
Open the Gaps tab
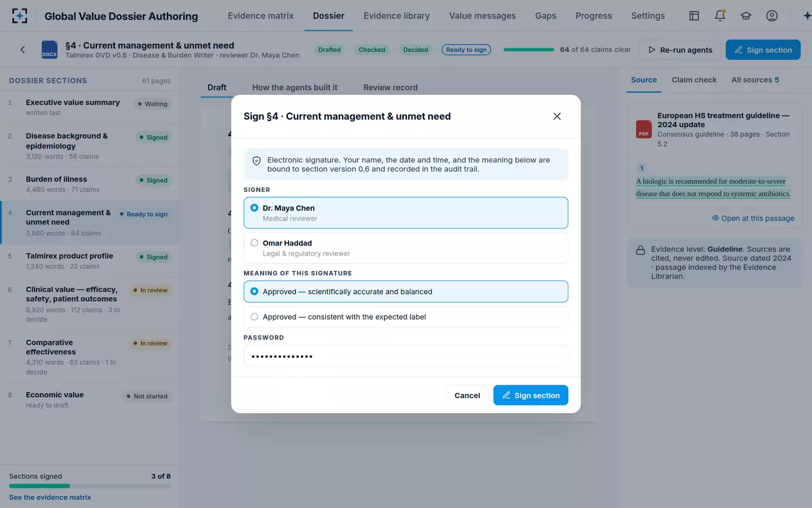point(545,16)
